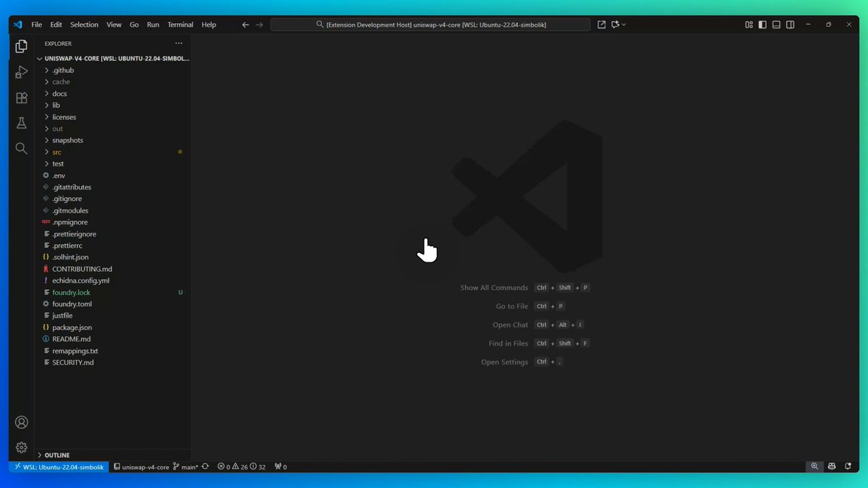
Task: Click the command center search box
Action: point(430,25)
